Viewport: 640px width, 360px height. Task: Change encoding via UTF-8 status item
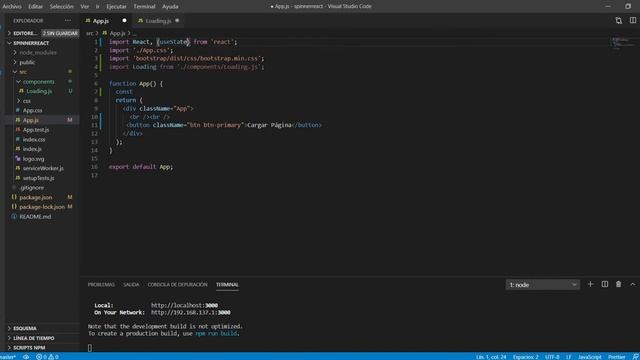coord(552,357)
